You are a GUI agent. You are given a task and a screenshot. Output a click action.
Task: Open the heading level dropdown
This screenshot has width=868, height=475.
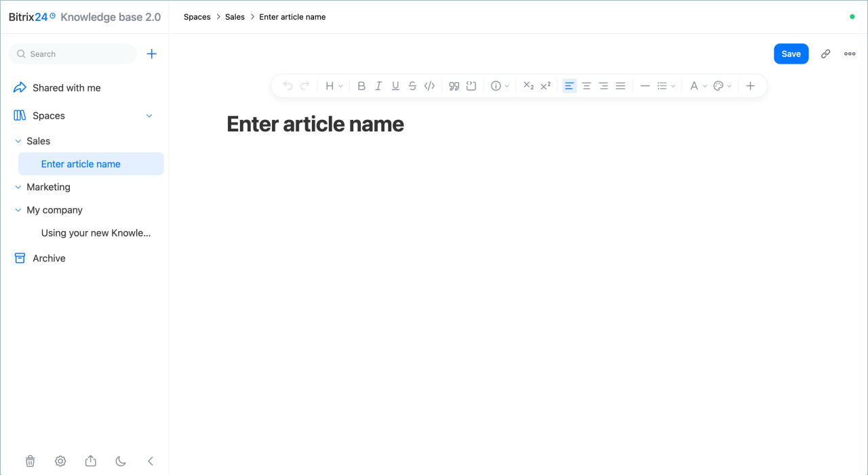coord(334,86)
